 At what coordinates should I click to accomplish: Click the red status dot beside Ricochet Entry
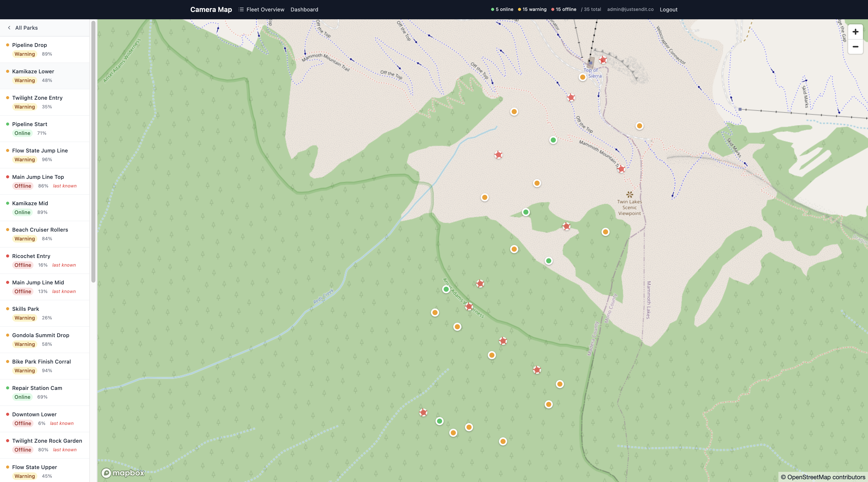click(8, 256)
